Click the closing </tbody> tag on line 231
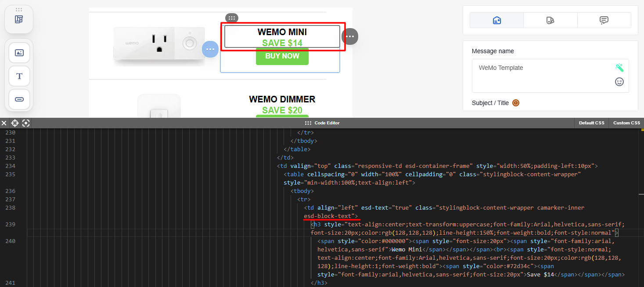 pos(304,141)
